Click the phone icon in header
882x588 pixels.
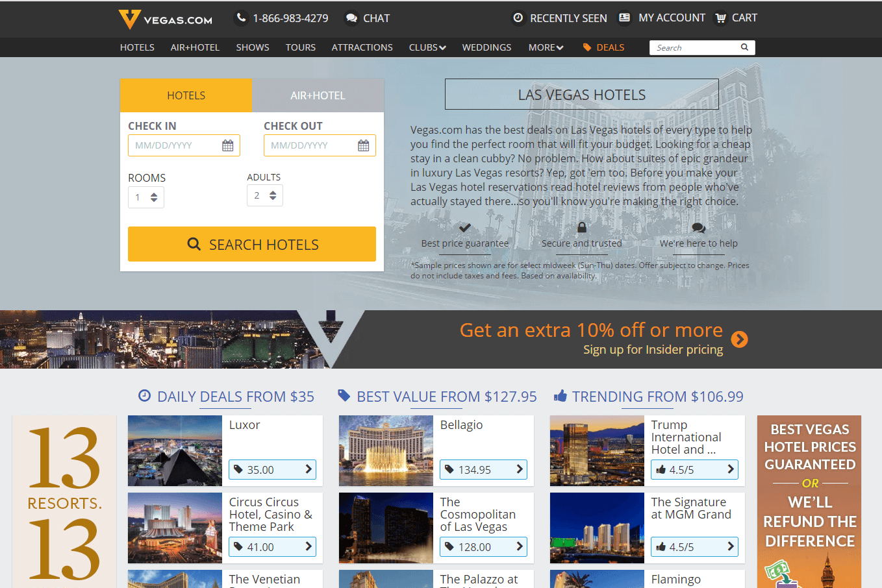click(x=241, y=18)
